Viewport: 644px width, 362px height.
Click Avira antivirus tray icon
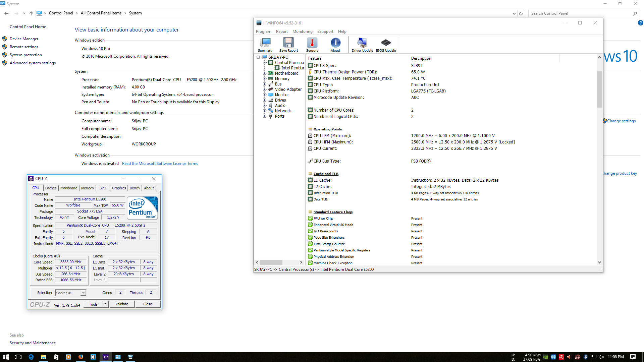pyautogui.click(x=561, y=357)
